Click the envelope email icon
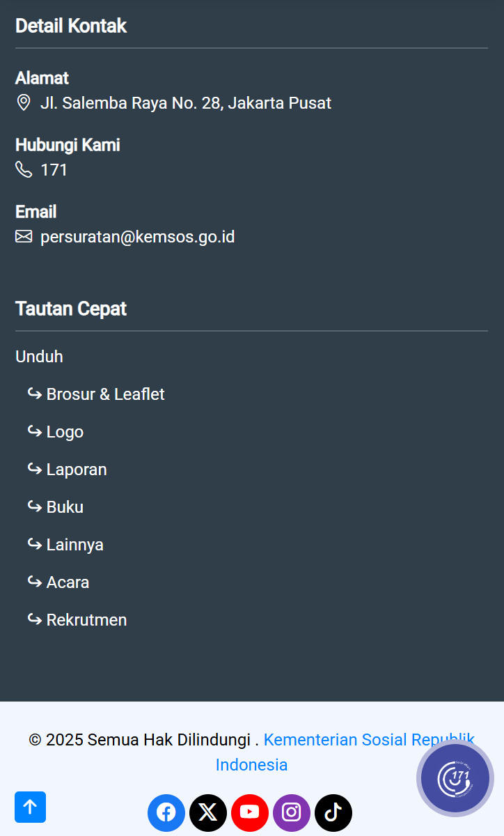504x836 pixels. [24, 237]
